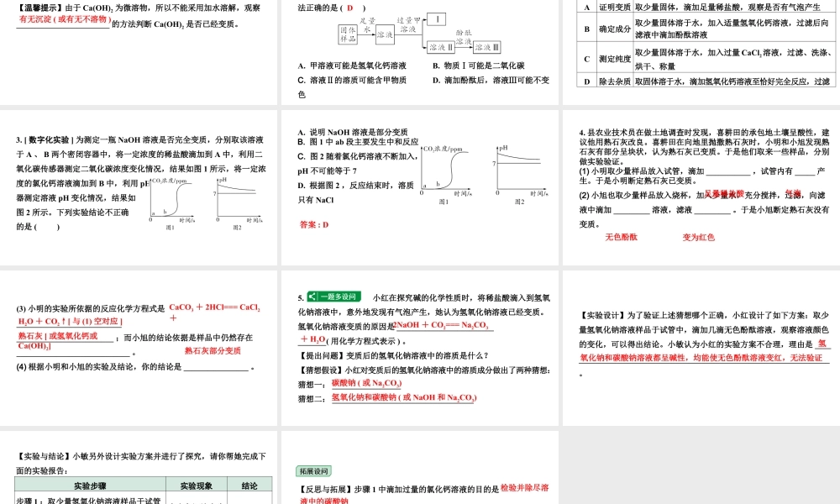Open the '固体样品' flowchart box
The image size is (840, 504).
348,34
